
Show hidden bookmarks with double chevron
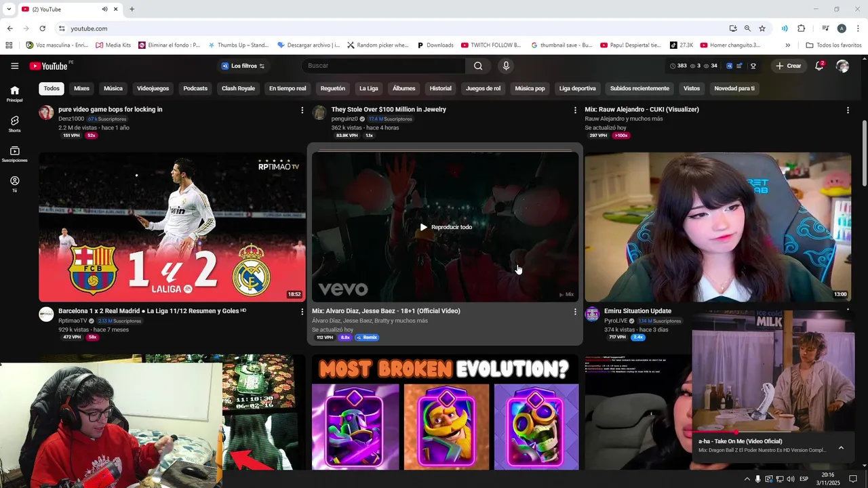pos(787,45)
